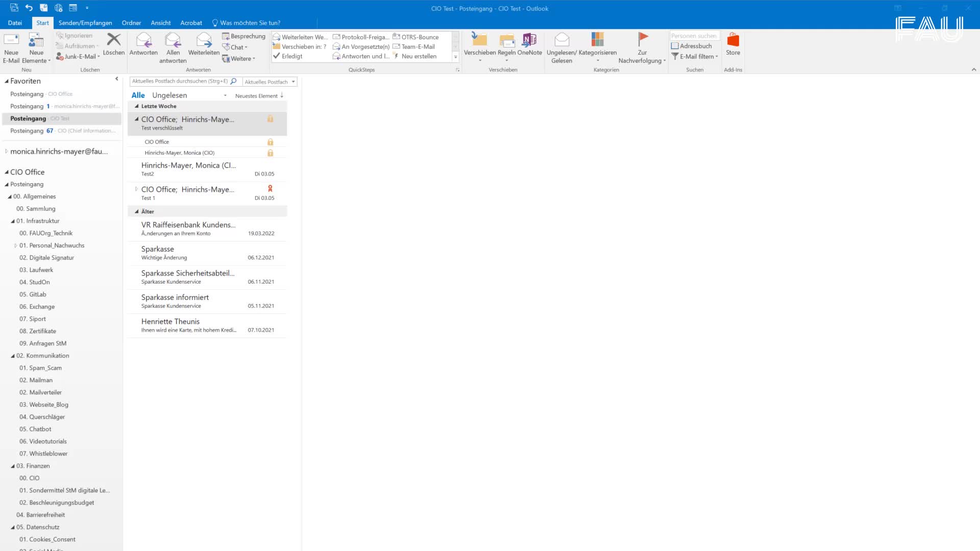Image resolution: width=980 pixels, height=551 pixels.
Task: Open the Senden/Empfangen ribbon tab
Action: point(85,23)
